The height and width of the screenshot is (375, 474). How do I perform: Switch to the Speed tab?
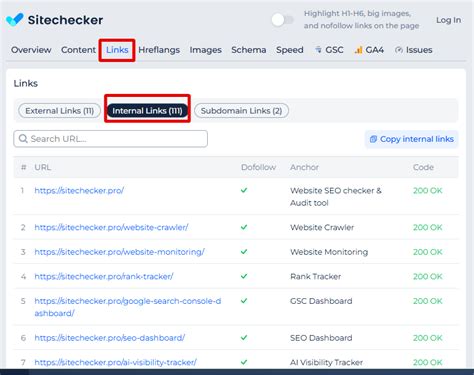[290, 50]
